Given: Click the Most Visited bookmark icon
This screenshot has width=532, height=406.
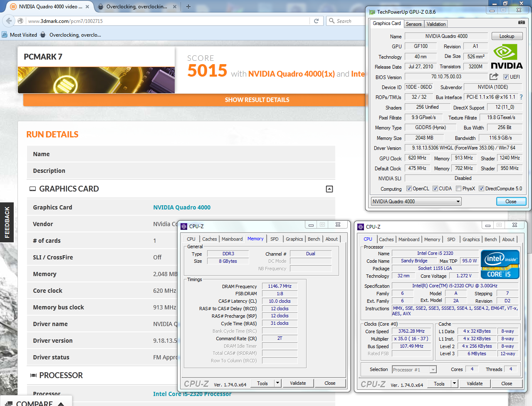Looking at the screenshot, I should (x=5, y=35).
